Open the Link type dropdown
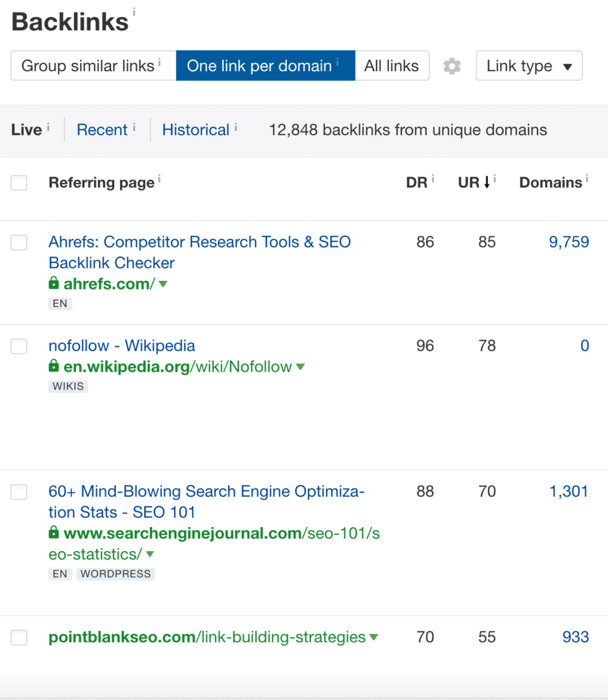 pos(528,66)
